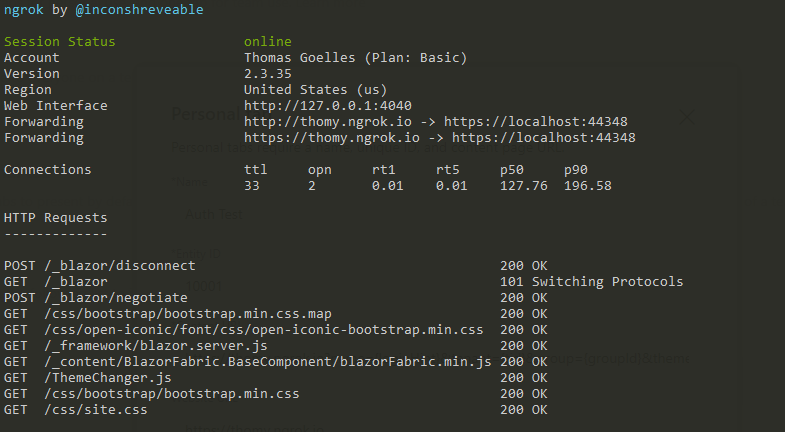Click the http://thomy.ngrok.io forwarding address

click(x=327, y=122)
